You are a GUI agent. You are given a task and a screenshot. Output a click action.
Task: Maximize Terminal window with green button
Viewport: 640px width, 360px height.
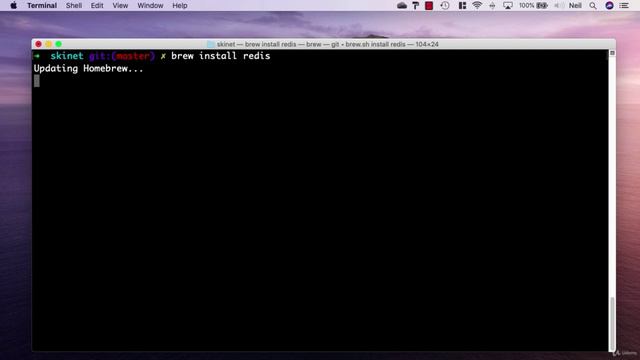pos(59,44)
